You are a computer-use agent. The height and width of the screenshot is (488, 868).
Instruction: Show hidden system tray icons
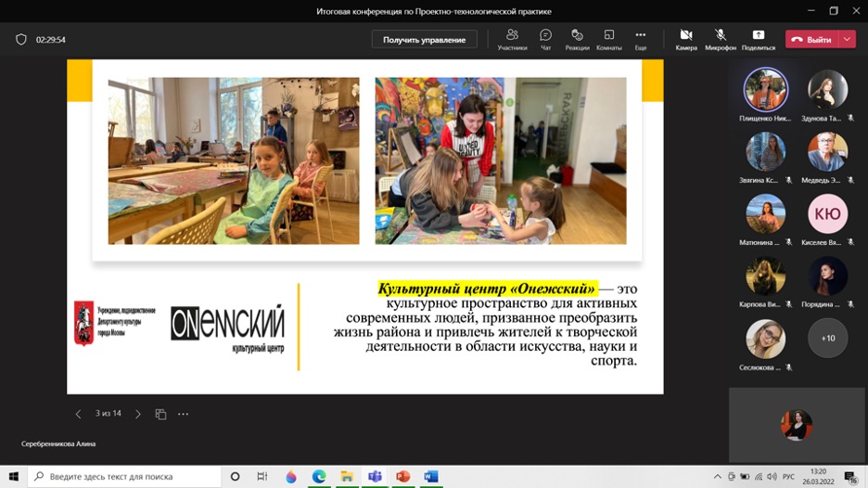coord(717,477)
